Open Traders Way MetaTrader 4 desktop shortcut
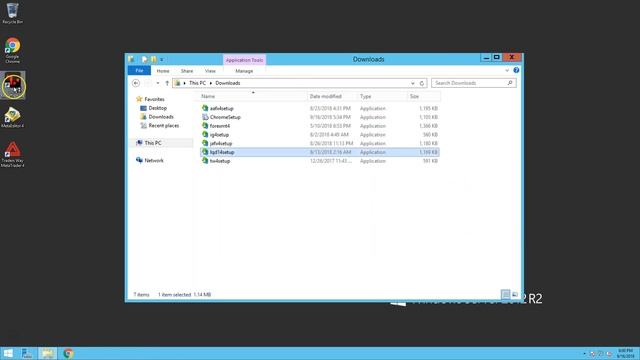640x360 pixels. (12, 154)
